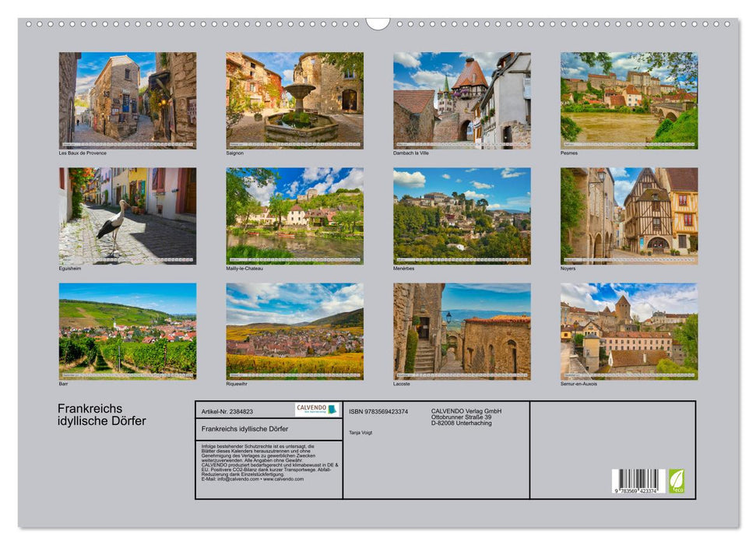Screen dimensions: 756x545
Task: Click the Pesmes river photo
Action: (x=629, y=100)
